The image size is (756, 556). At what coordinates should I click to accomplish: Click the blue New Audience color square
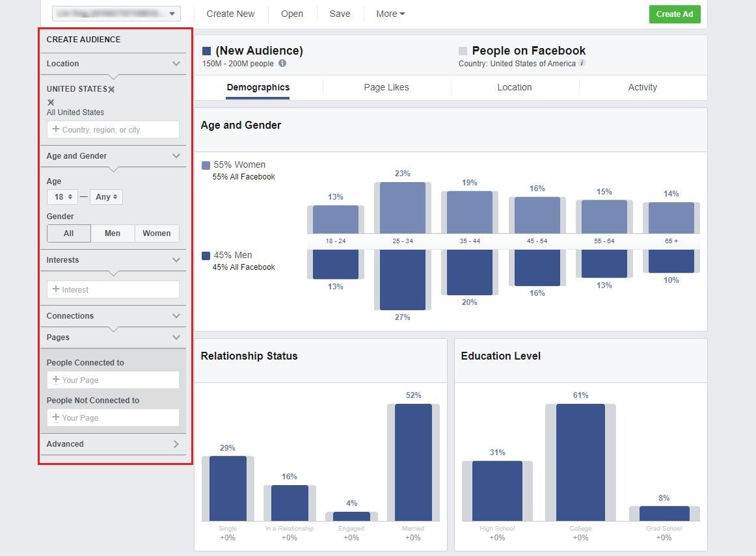(x=206, y=51)
